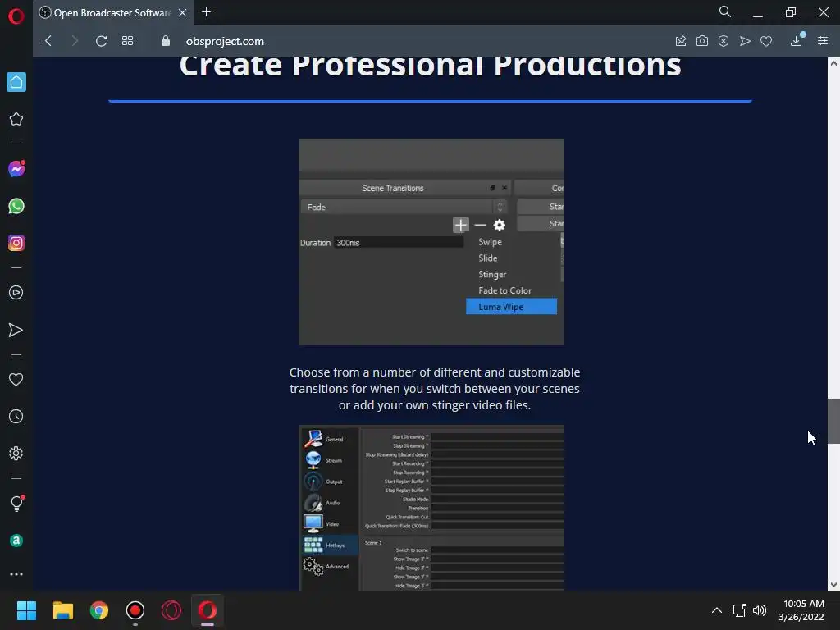Search open tabs with magnifier
The width and height of the screenshot is (840, 630).
725,11
